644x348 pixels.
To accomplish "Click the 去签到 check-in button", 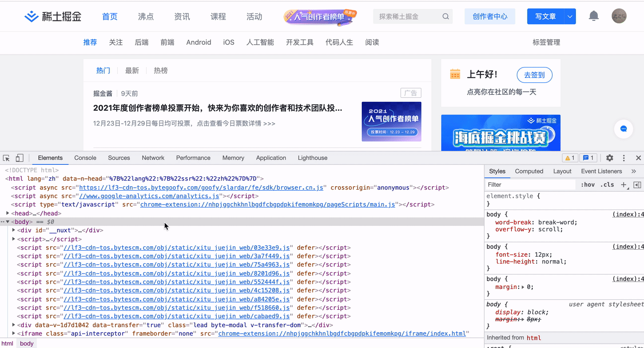I will [x=534, y=74].
